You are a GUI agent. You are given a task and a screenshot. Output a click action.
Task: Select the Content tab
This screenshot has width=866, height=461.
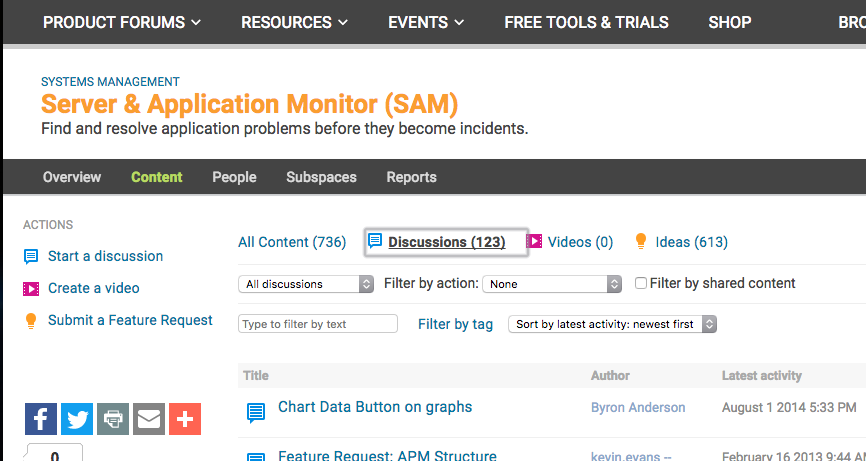tap(157, 177)
